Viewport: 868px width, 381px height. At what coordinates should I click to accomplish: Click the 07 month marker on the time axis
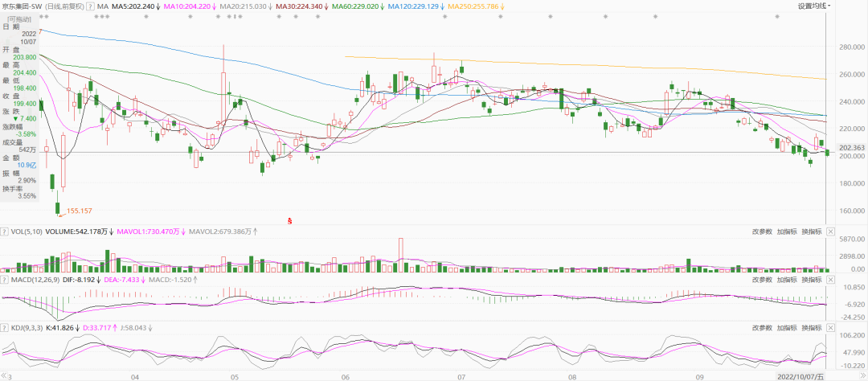[461, 376]
